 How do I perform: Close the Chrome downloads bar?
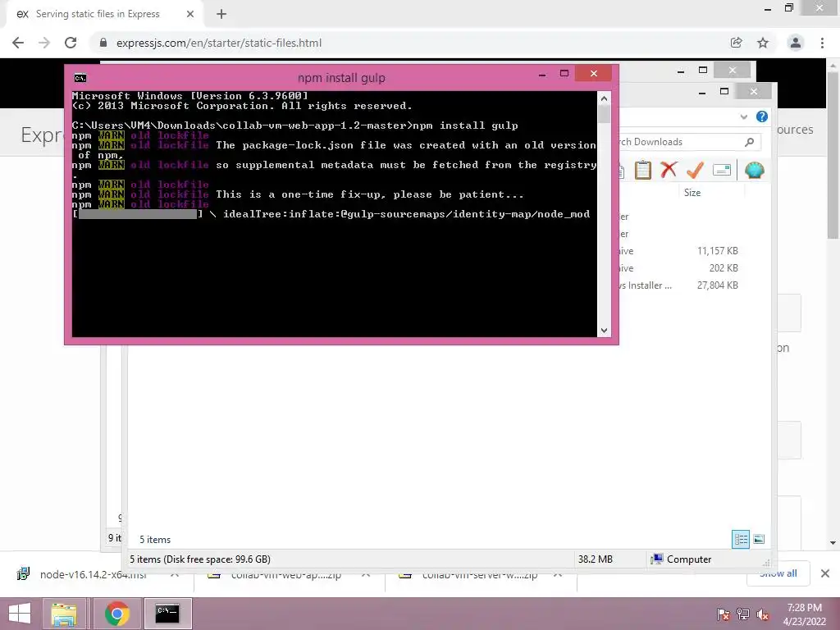pyautogui.click(x=825, y=573)
